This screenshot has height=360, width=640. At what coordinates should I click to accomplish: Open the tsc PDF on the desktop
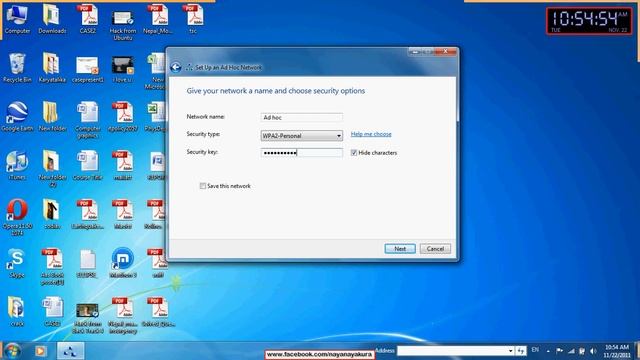pyautogui.click(x=193, y=19)
